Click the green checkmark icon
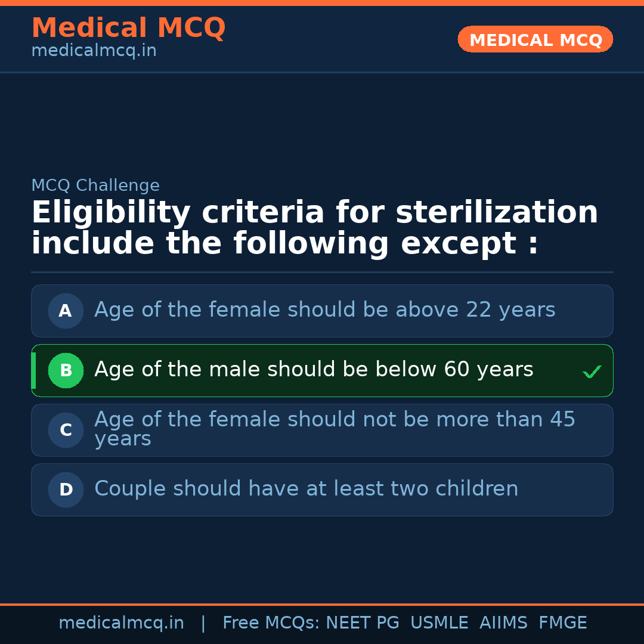The width and height of the screenshot is (644, 644). [x=592, y=372]
